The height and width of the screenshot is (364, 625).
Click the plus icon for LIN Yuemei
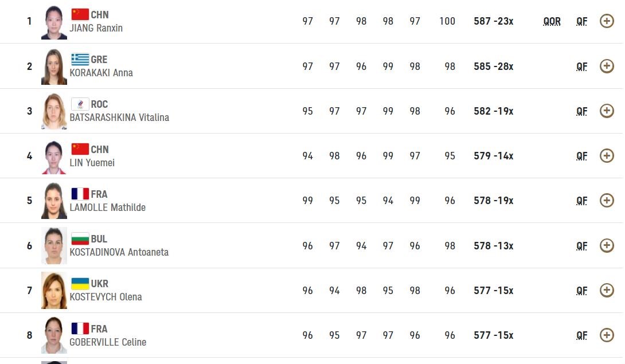tap(607, 155)
